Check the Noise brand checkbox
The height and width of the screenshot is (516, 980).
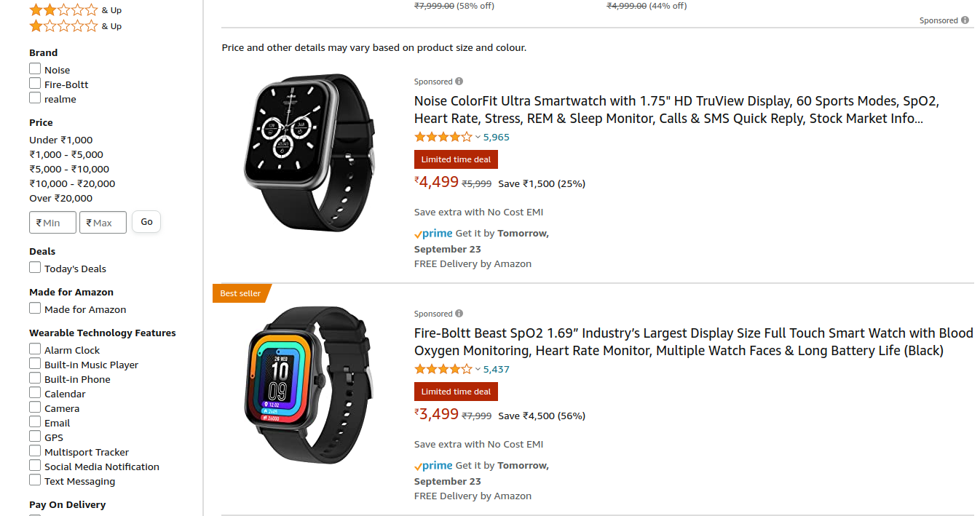(x=35, y=68)
